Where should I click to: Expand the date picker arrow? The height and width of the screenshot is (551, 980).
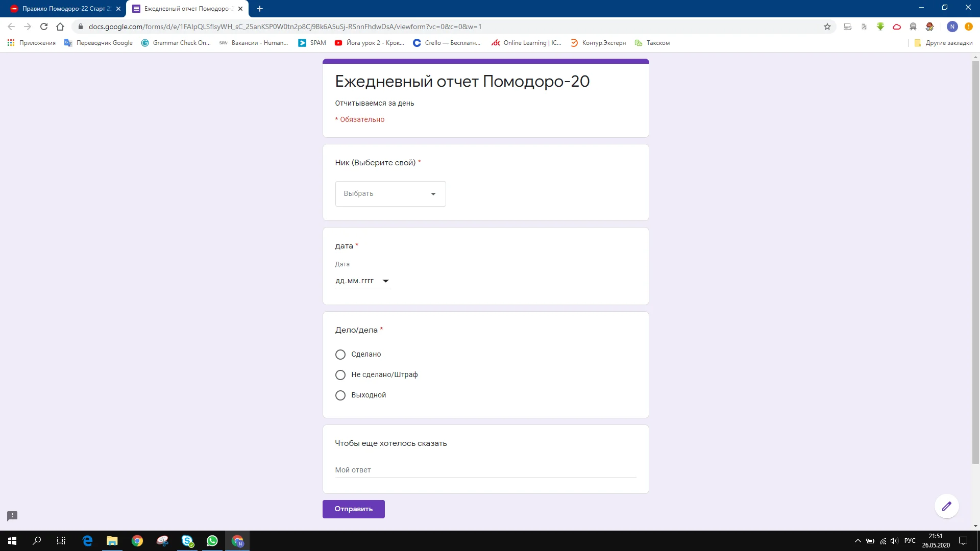[386, 281]
